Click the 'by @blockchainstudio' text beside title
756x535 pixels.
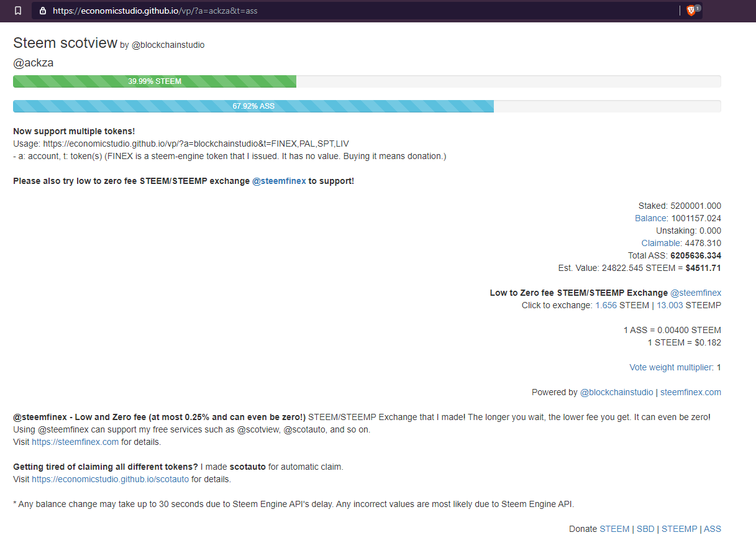(162, 45)
